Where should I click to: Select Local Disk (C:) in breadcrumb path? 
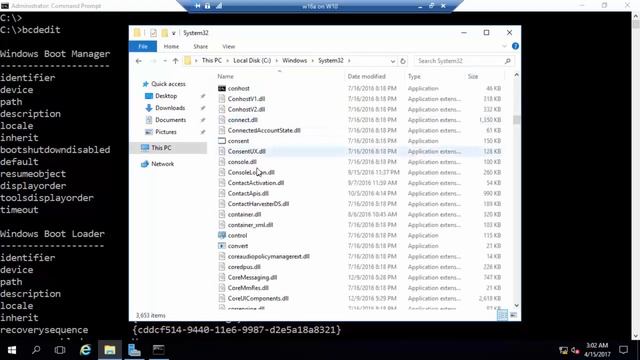252,60
